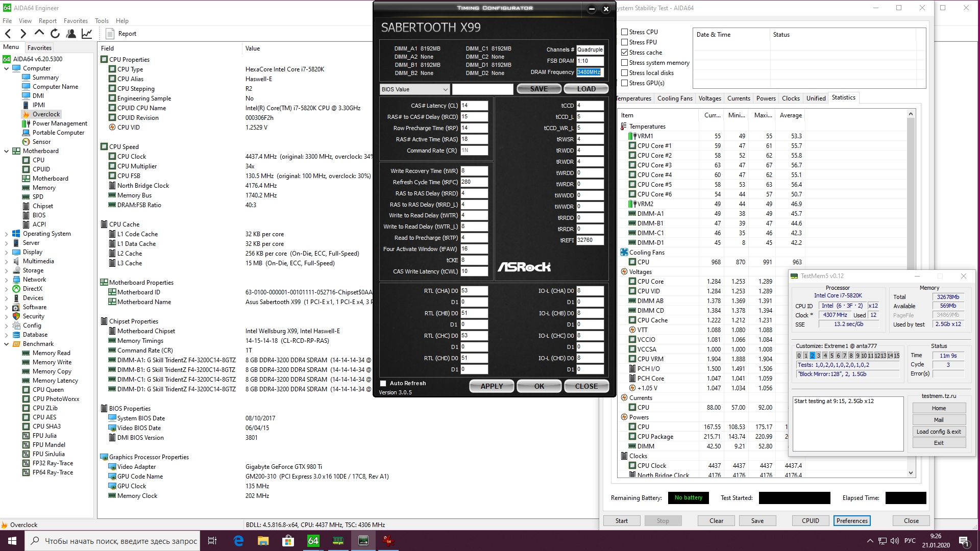Viewport: 980px width, 551px height.
Task: Collapse the Benchmark tree node
Action: pyautogui.click(x=6, y=344)
